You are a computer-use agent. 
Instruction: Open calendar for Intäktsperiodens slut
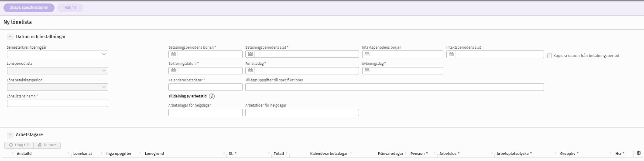point(451,54)
